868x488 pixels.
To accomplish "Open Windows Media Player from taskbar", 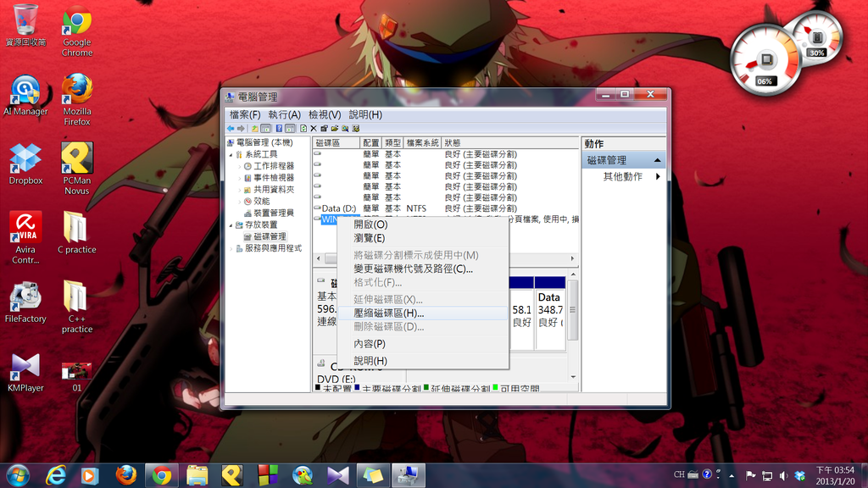I will 90,475.
